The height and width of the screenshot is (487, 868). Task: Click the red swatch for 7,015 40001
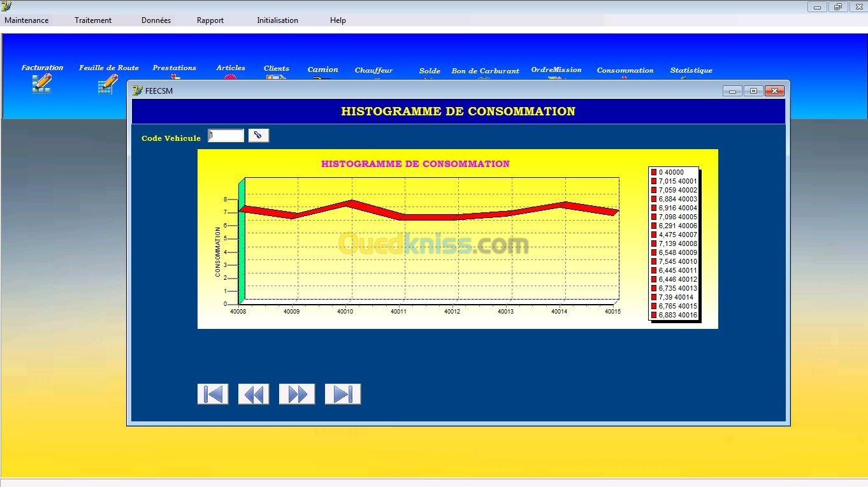[654, 181]
